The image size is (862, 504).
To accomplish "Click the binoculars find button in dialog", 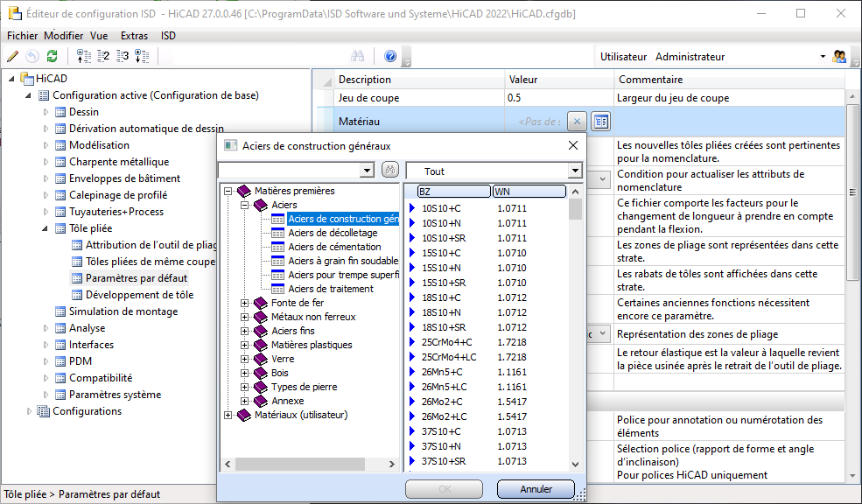I will pyautogui.click(x=390, y=170).
